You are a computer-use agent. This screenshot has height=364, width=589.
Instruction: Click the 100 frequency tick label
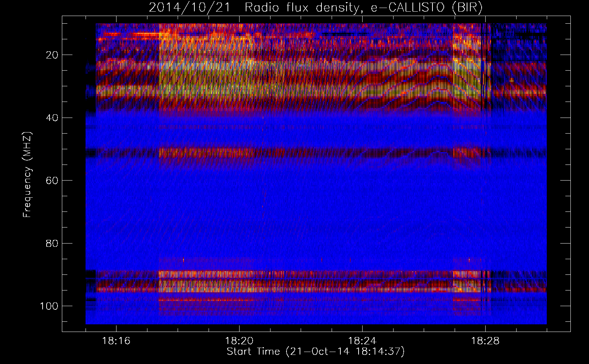pyautogui.click(x=49, y=306)
